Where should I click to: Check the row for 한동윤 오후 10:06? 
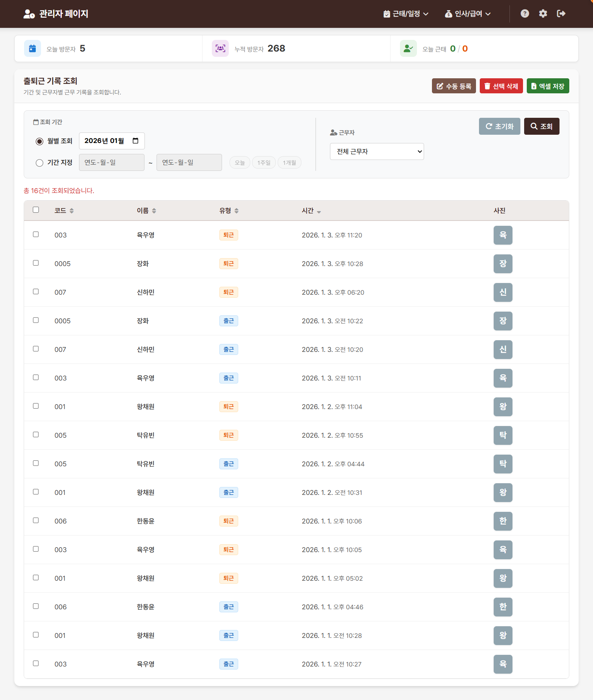36,520
